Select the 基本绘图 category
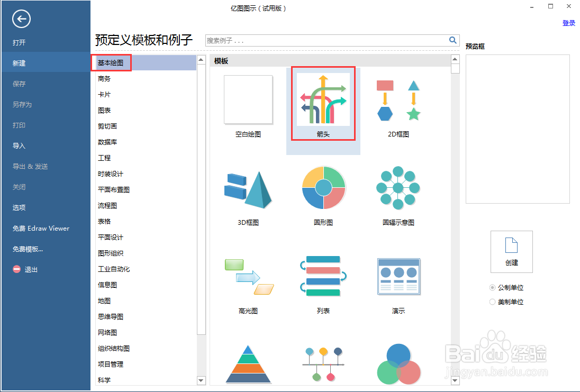Viewport: 580px width, 392px height. coord(111,62)
